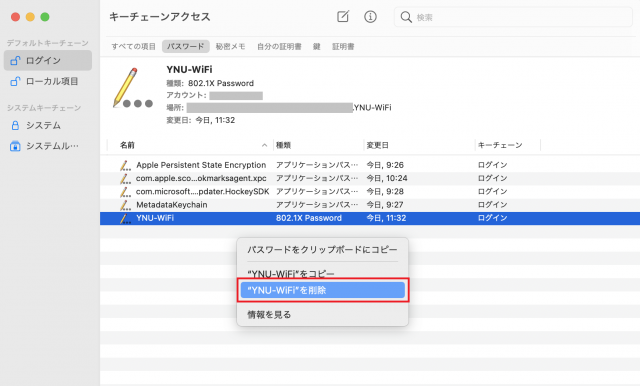Switch to 証明書 tab
Screen dimensions: 640x386
pos(343,47)
